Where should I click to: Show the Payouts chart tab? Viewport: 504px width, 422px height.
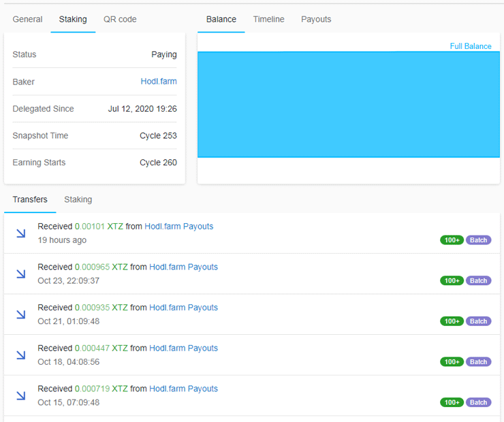316,19
